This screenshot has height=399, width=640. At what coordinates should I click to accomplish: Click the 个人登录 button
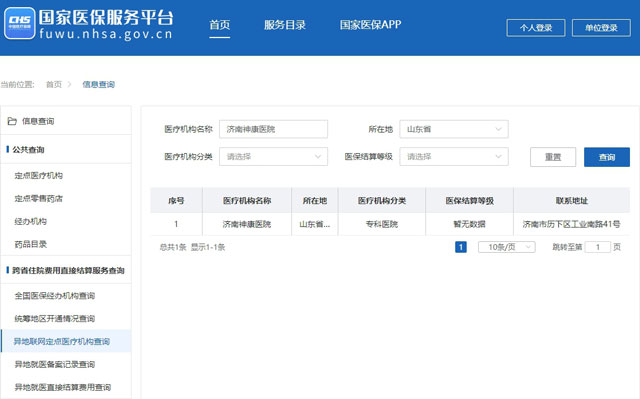tap(536, 28)
